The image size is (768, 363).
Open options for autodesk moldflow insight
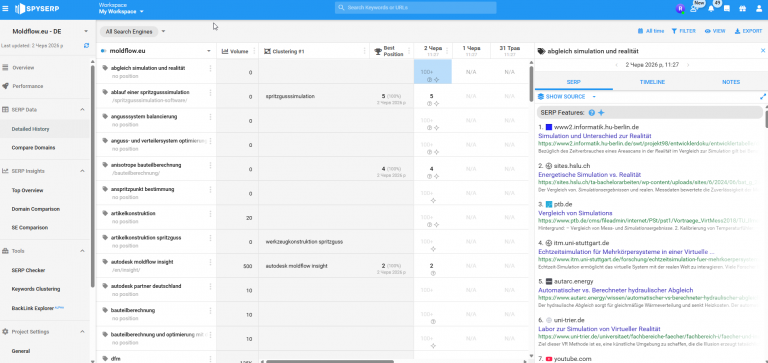[211, 262]
